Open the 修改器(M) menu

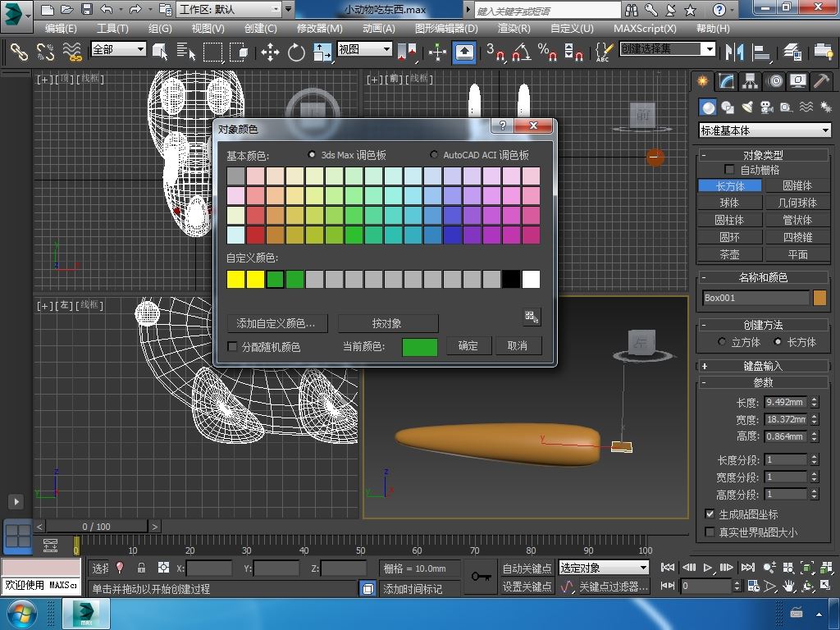point(319,29)
